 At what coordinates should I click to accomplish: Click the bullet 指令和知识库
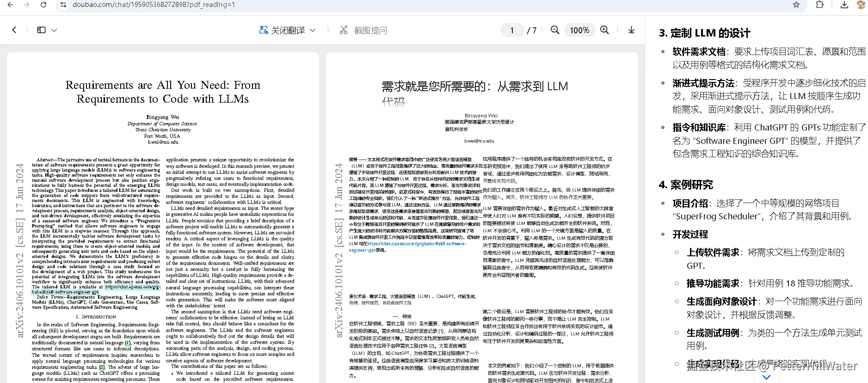pos(699,128)
